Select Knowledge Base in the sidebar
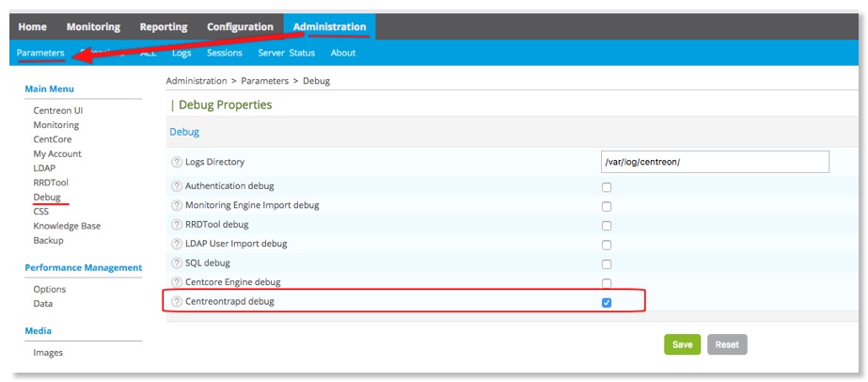Viewport: 868px width, 382px height. pos(67,226)
